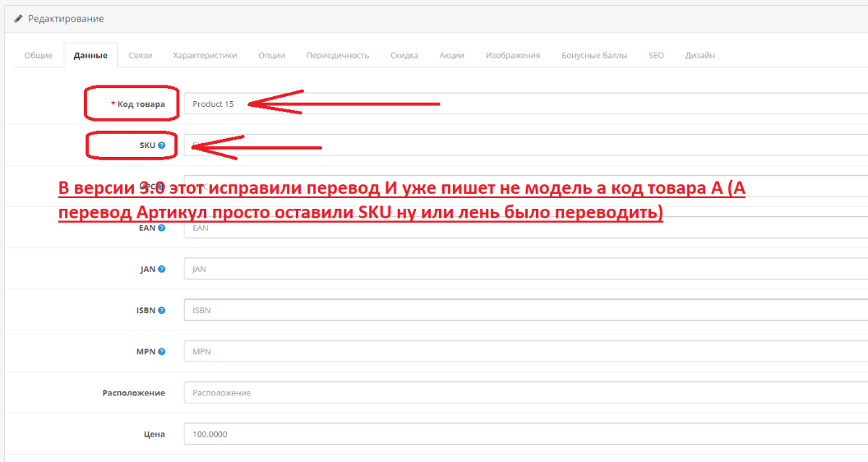Open the Характеристики tab
Image resolution: width=868 pixels, height=462 pixels.
205,55
